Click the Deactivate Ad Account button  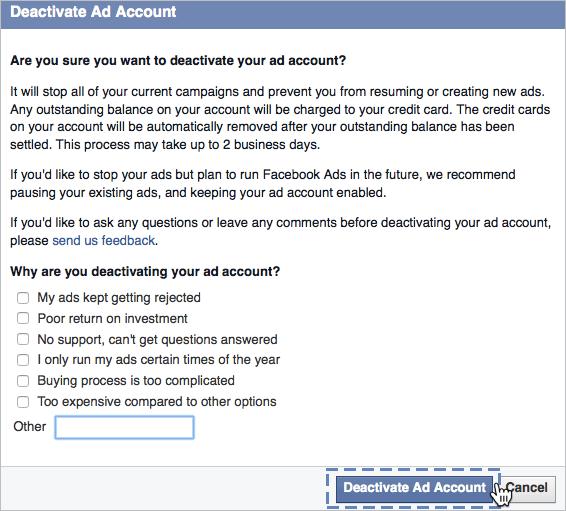[x=414, y=488]
